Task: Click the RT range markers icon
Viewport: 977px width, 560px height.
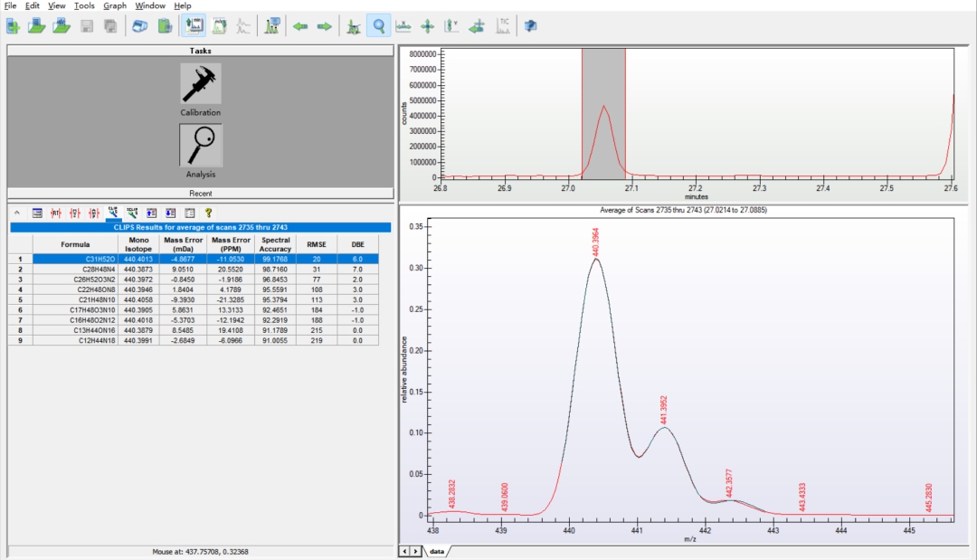Action: point(56,213)
